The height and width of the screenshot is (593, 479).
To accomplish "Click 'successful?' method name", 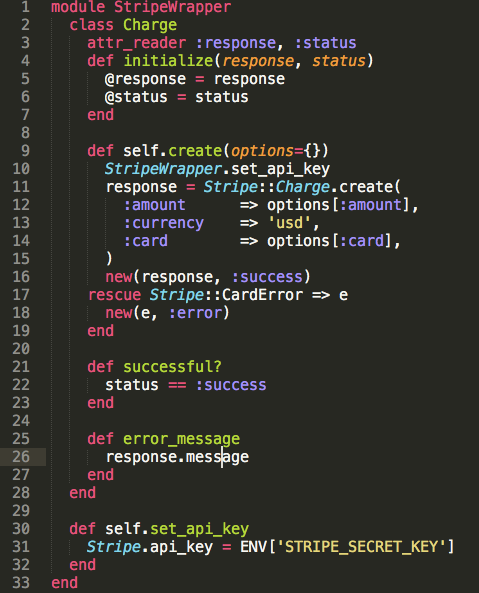I will 172,367.
